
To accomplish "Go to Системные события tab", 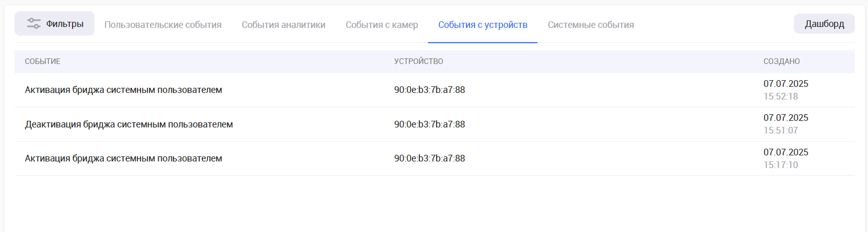I will tap(591, 25).
